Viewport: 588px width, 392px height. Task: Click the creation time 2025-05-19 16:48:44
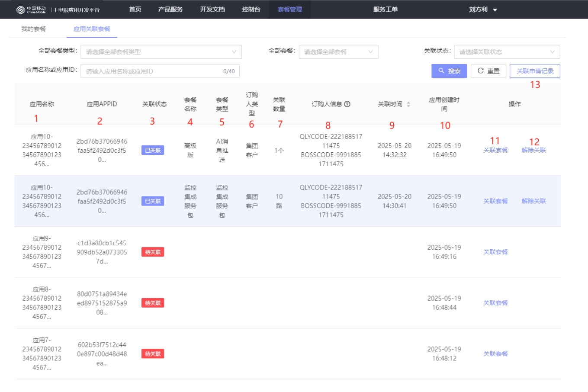pyautogui.click(x=444, y=303)
